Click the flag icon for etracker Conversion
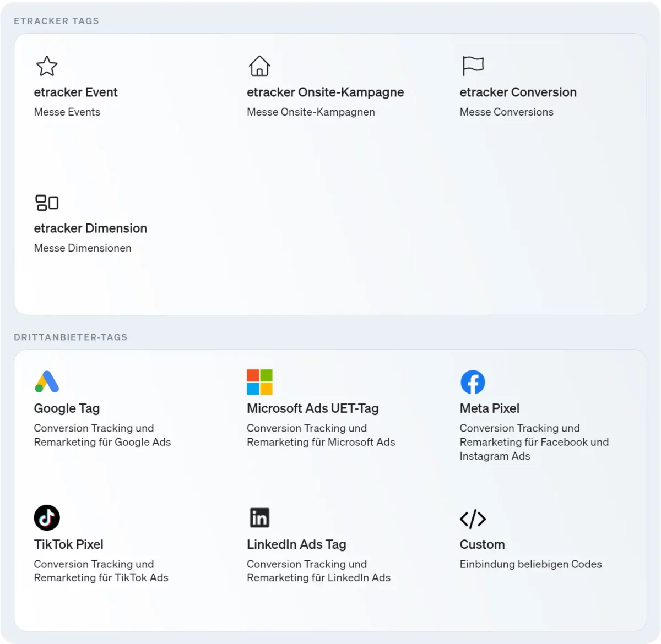The height and width of the screenshot is (644, 661). [x=473, y=66]
